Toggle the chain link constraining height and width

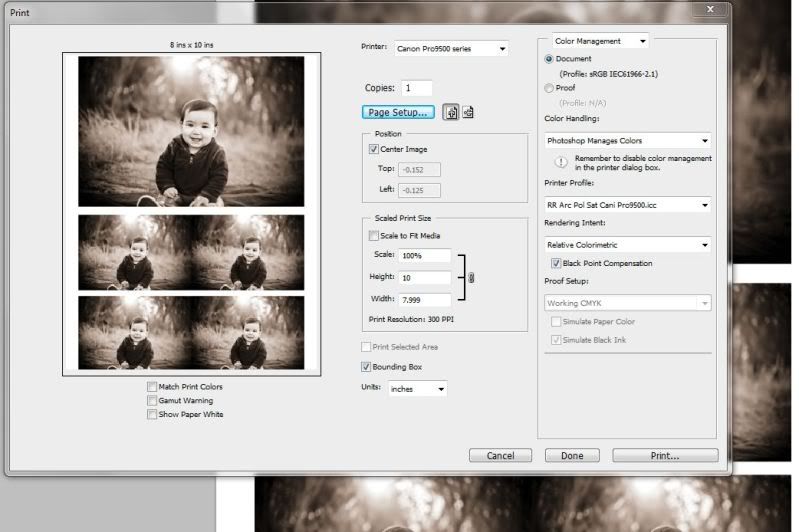[472, 277]
